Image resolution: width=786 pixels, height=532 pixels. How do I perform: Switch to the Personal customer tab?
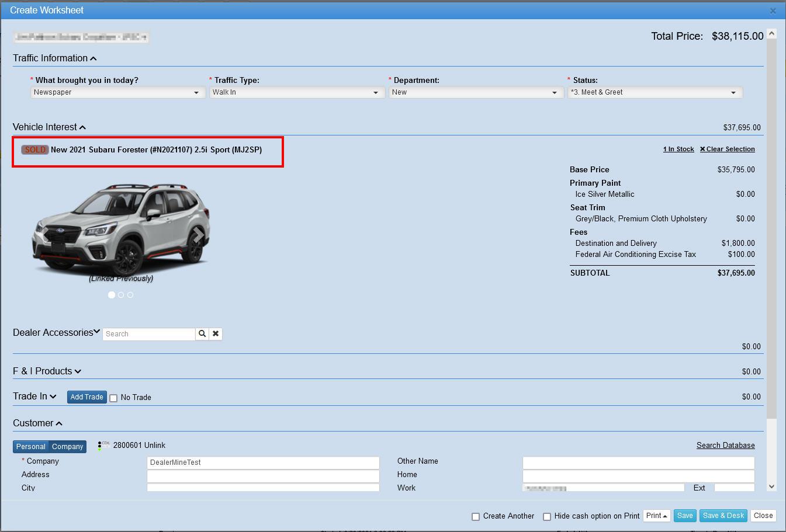[30, 447]
